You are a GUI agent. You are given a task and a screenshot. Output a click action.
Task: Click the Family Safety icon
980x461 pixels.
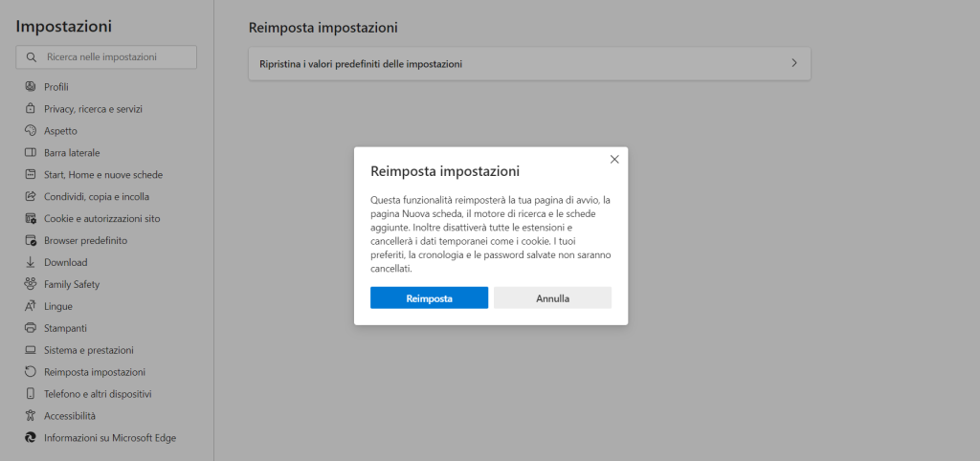pos(31,285)
